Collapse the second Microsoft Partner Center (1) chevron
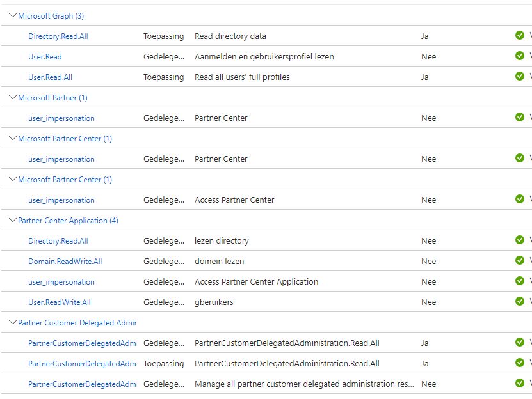Image resolution: width=532 pixels, height=399 pixels. pos(13,179)
